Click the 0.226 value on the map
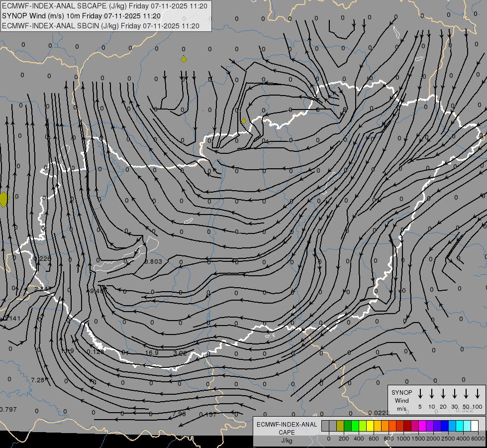This screenshot has height=448, width=487. 42,259
